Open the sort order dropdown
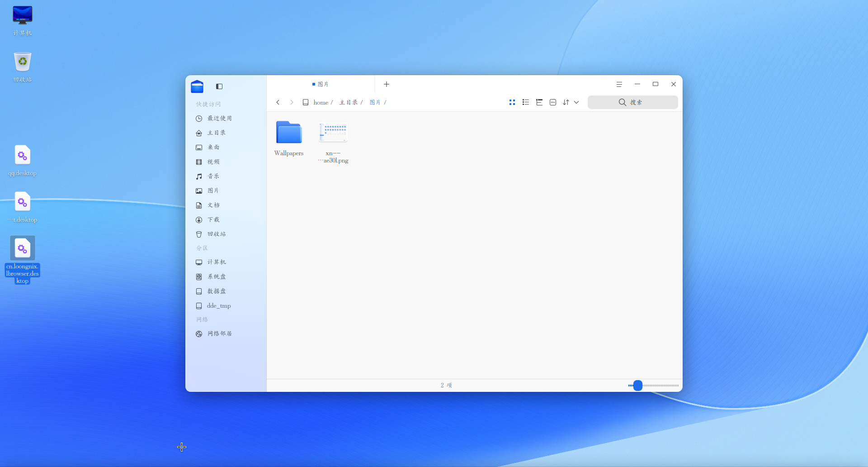Viewport: 868px width, 467px height. pyautogui.click(x=571, y=102)
